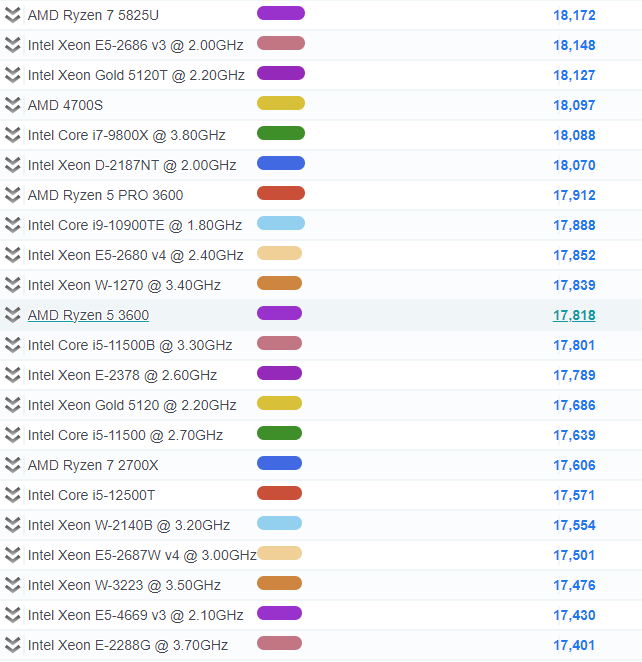Expand the Intel Xeon E-2288G row chevron
This screenshot has width=642, height=662.
coord(13,644)
